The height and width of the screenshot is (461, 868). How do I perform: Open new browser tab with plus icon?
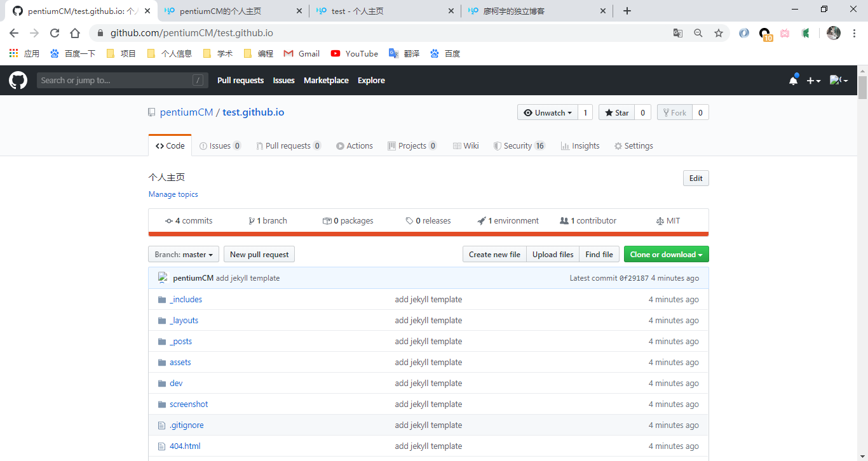(627, 11)
